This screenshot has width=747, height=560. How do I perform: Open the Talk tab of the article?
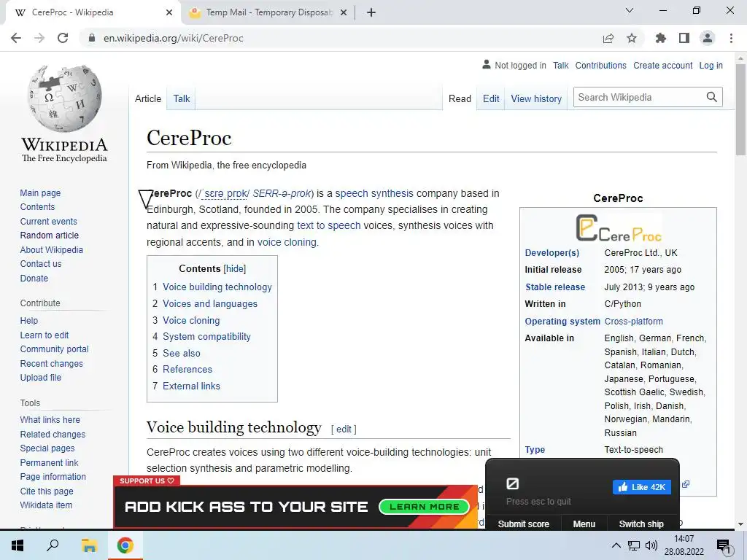pos(182,98)
